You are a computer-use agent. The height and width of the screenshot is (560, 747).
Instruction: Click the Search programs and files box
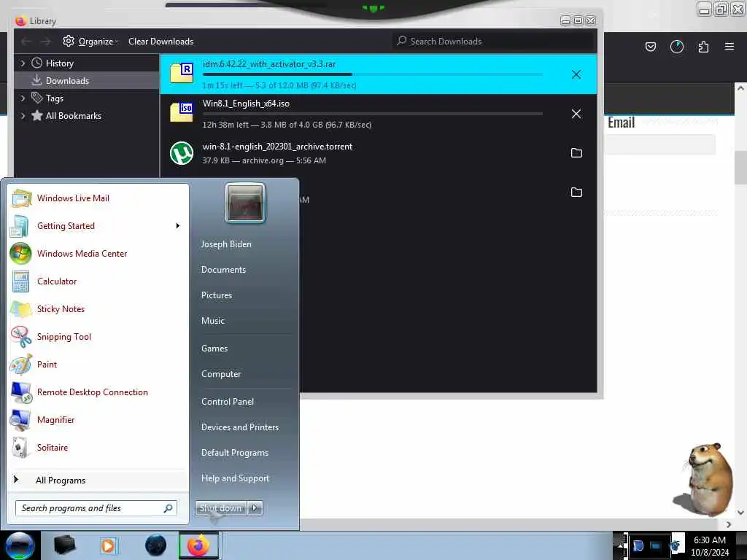(x=96, y=508)
